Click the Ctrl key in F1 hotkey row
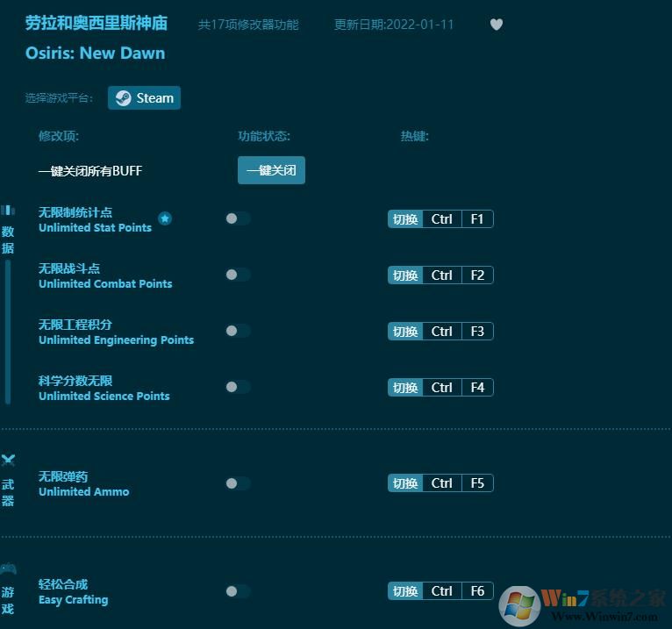This screenshot has height=629, width=672. 442,219
